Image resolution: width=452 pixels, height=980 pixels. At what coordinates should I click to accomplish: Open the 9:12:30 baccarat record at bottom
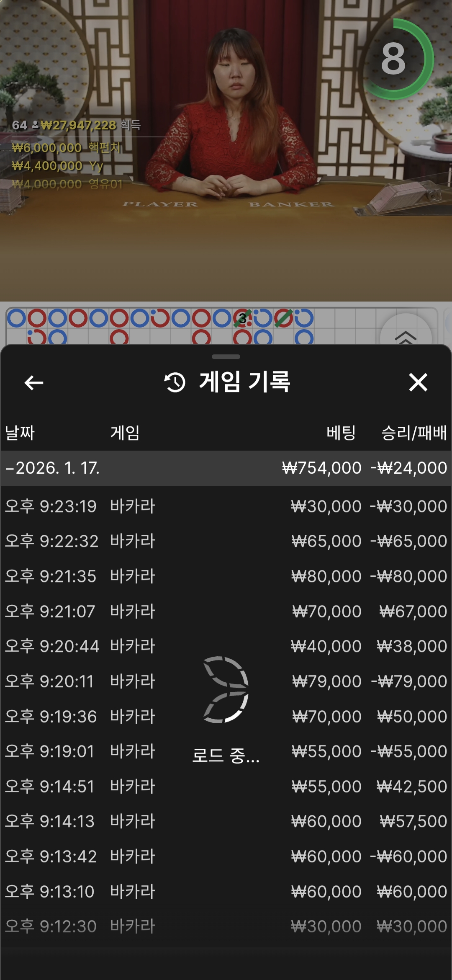(226, 926)
